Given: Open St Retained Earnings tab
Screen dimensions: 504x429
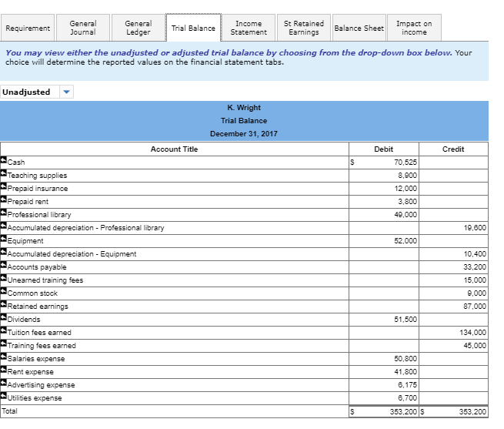Looking at the screenshot, I should click(x=304, y=28).
